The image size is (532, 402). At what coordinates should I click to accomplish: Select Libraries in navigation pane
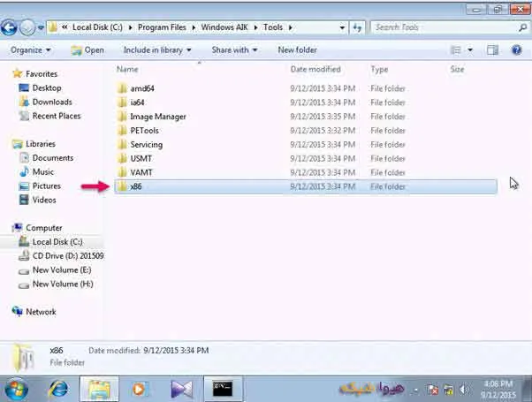click(x=40, y=144)
